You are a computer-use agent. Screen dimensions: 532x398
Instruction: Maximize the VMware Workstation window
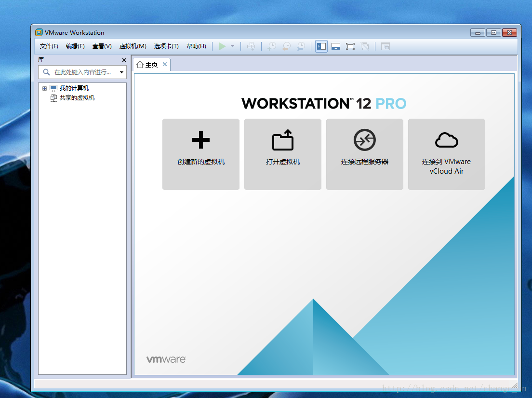point(493,33)
